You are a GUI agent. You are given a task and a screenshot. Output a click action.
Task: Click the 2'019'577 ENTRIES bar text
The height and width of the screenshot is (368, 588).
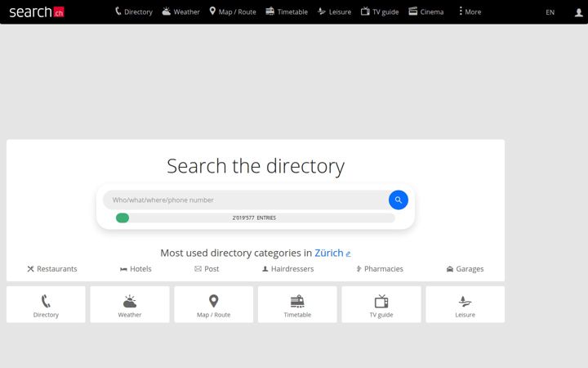pyautogui.click(x=254, y=218)
